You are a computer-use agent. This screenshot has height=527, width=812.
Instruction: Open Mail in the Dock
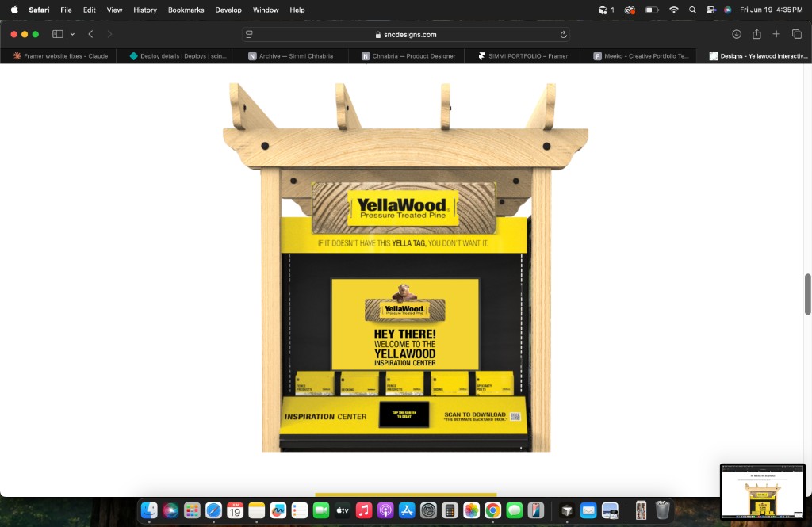(588, 510)
